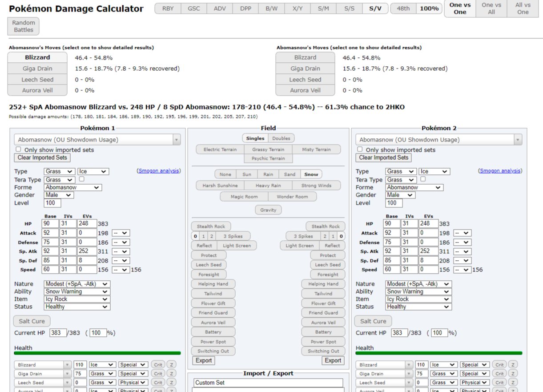The width and height of the screenshot is (543, 392).
Task: Open Pokémon 2's Smogon analysis link
Action: [x=500, y=171]
